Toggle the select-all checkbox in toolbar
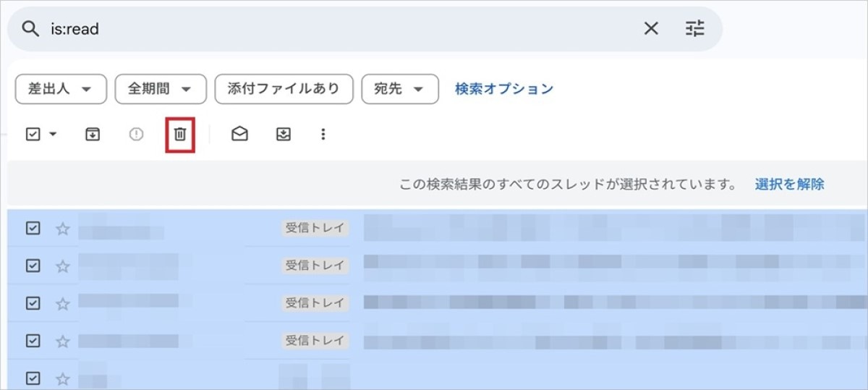The height and width of the screenshot is (390, 868). (x=33, y=134)
